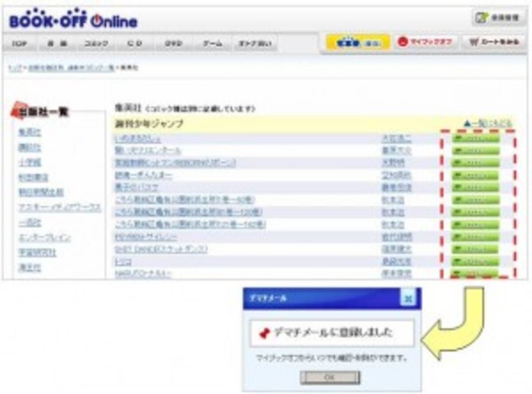Click author link on トリコ row
The image size is (532, 394).
396,262
